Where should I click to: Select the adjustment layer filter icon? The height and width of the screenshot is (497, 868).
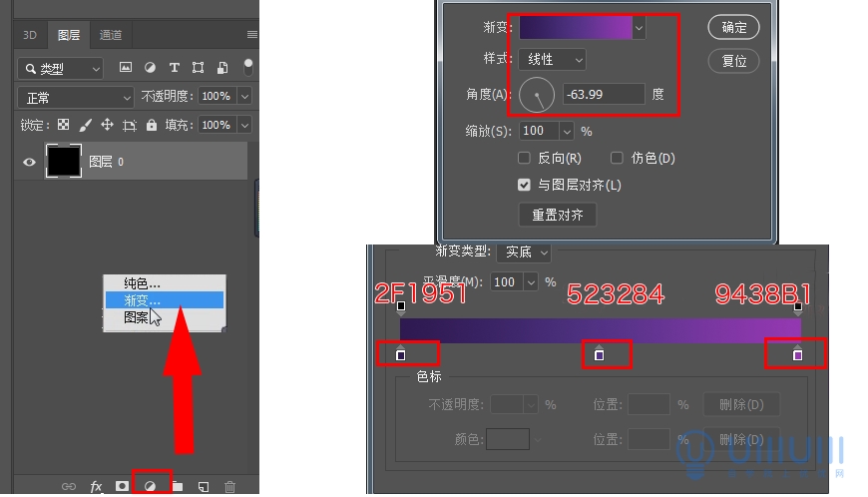coord(150,68)
